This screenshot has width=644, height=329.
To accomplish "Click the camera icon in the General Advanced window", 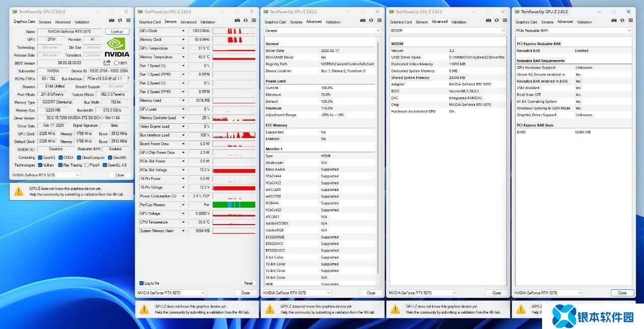I will [363, 20].
